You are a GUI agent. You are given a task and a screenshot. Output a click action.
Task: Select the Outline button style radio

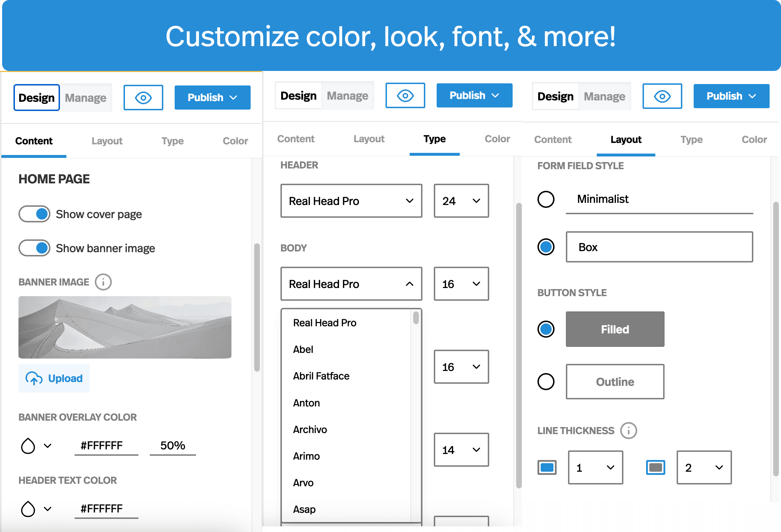click(546, 382)
